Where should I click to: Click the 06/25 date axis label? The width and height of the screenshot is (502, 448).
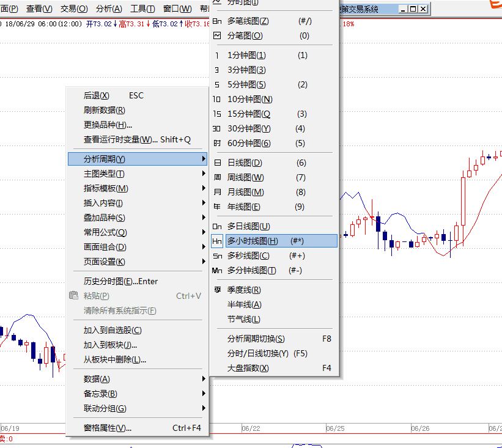click(x=335, y=429)
